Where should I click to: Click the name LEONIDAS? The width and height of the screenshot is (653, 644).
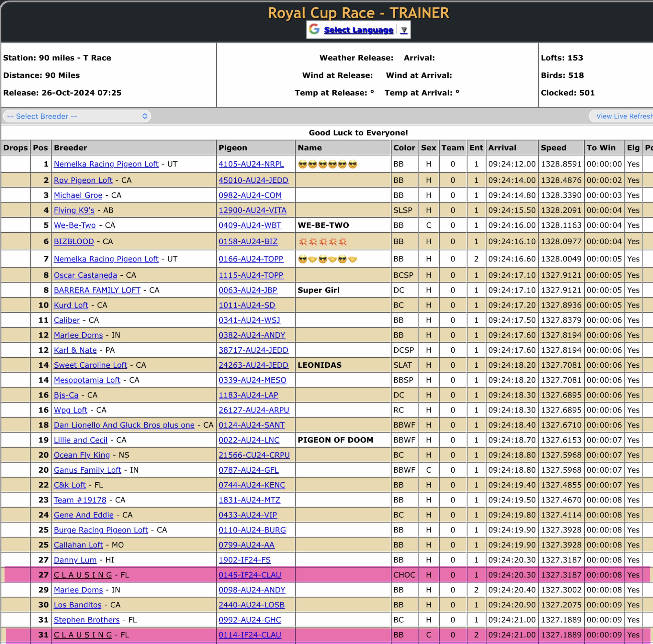320,365
